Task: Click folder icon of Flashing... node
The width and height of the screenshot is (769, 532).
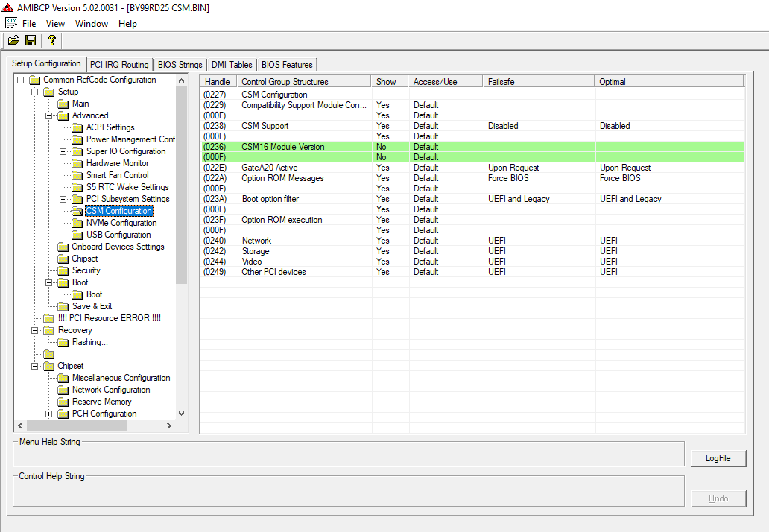Action: click(63, 342)
